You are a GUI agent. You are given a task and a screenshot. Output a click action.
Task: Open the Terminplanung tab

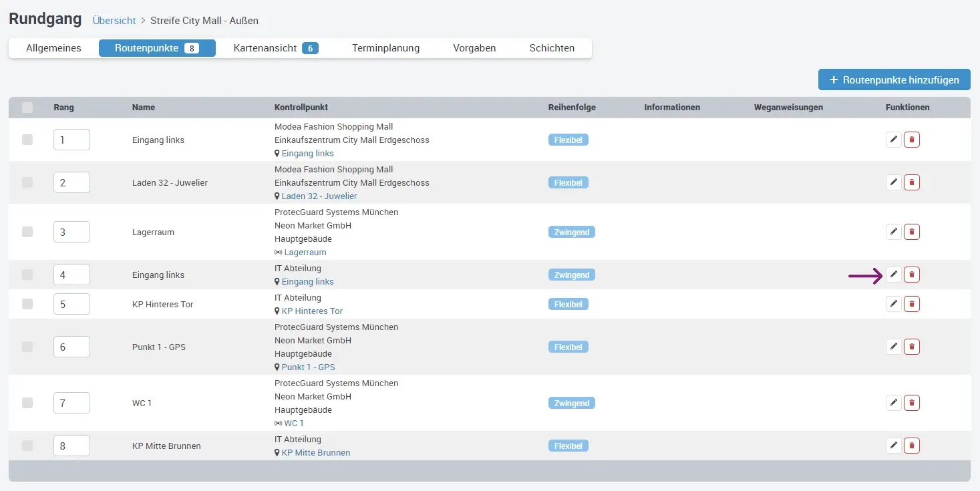pos(385,48)
